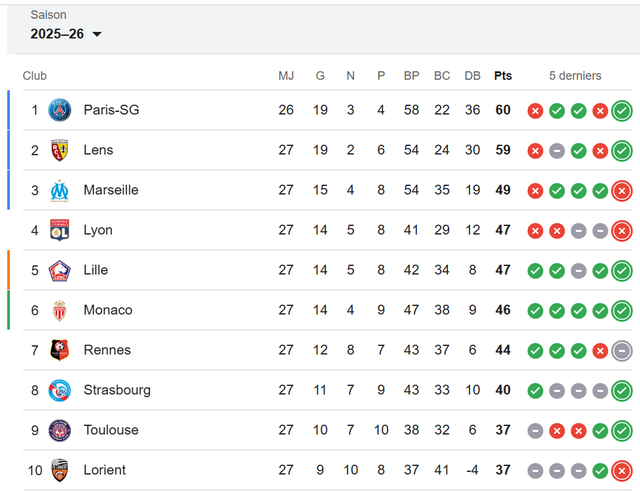Select the Toulouse row name
The width and height of the screenshot is (640, 492).
click(x=111, y=430)
